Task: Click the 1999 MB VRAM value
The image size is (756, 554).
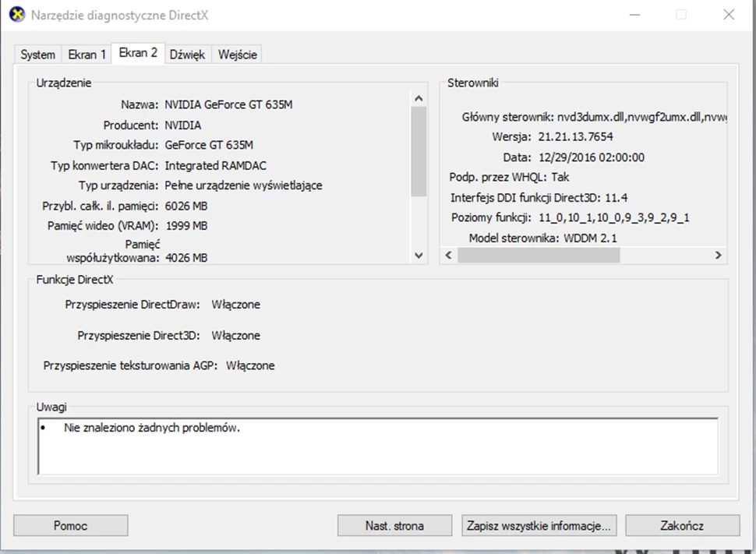Action: [186, 226]
